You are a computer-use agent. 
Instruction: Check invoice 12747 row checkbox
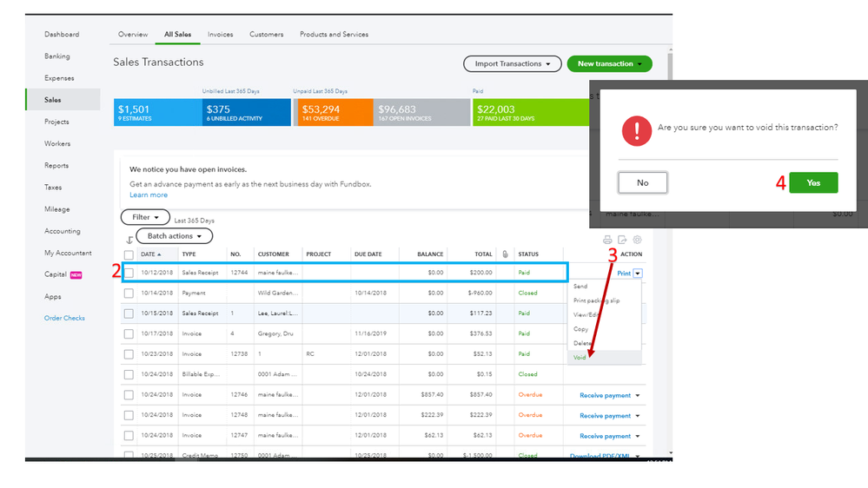point(129,435)
